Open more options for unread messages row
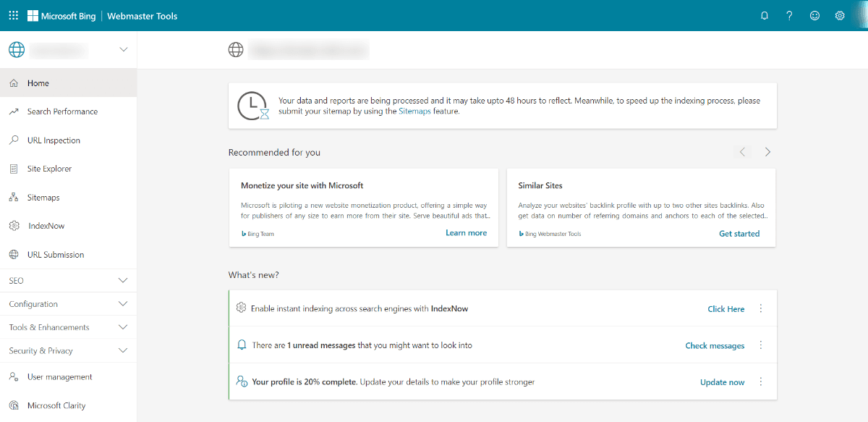The image size is (868, 422). click(x=761, y=345)
